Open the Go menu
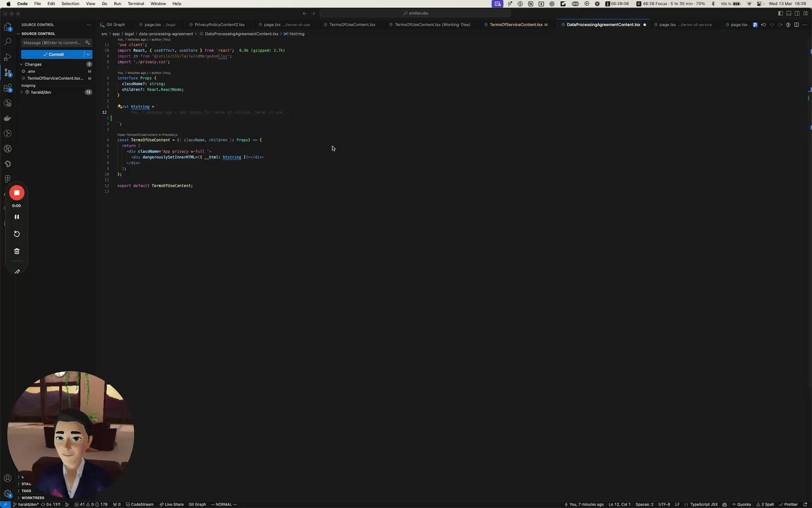The image size is (812, 508). (104, 4)
